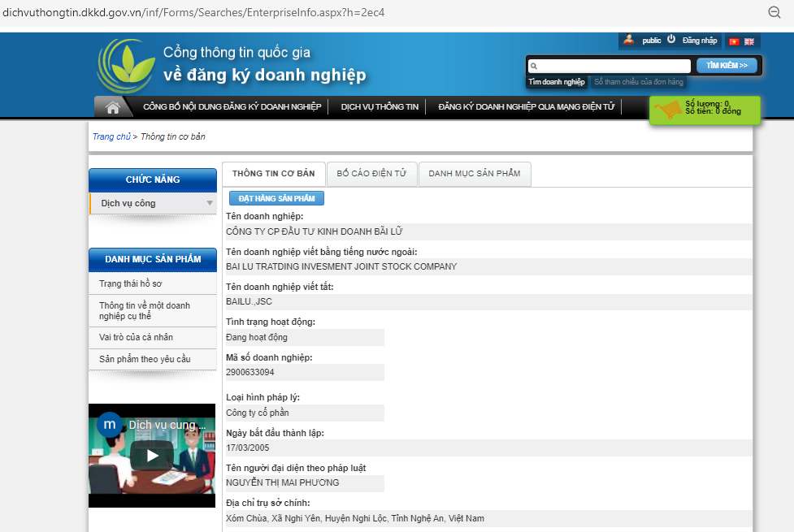Viewport: 794px width, 532px height.
Task: Switch to the DANH MỤC SẢN PHẨM tab
Action: [x=475, y=174]
